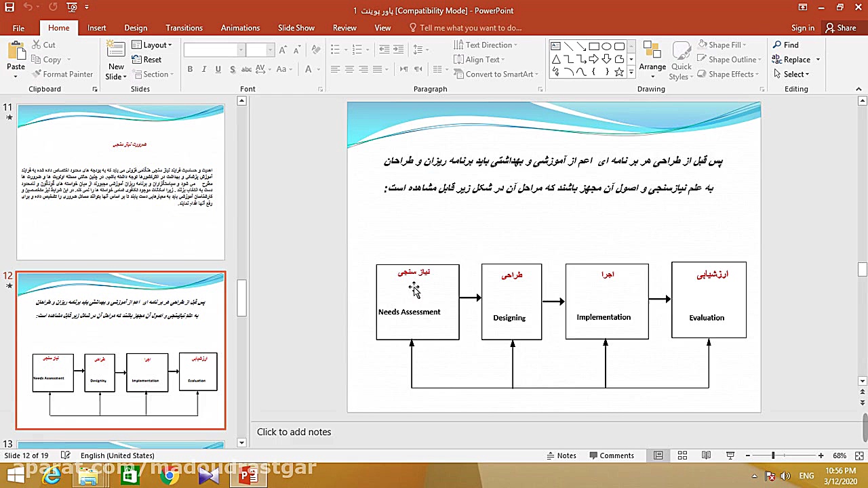Screen dimensions: 868x488
Task: Toggle Italic formatting
Action: pyautogui.click(x=204, y=69)
